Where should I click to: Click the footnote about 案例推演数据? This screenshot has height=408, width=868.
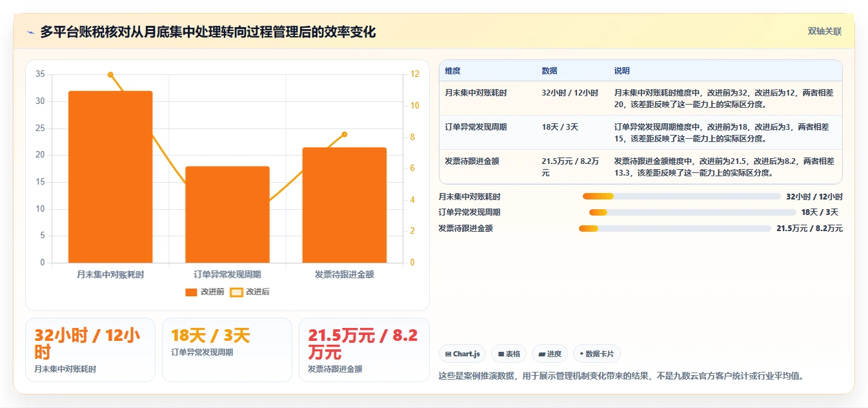tap(621, 376)
